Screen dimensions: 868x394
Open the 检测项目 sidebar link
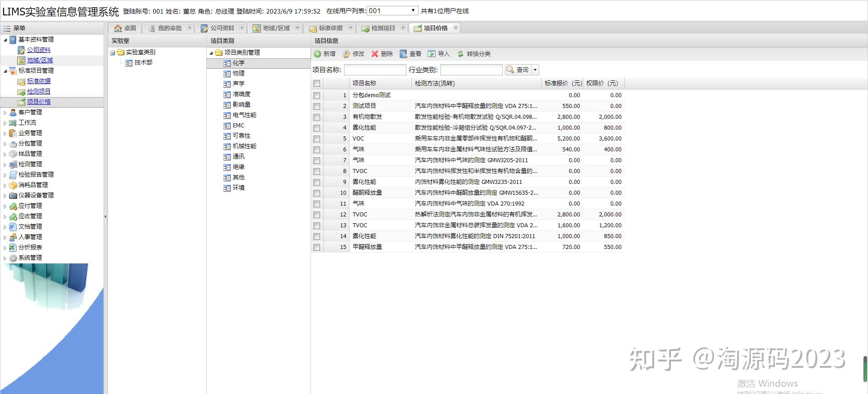point(38,91)
